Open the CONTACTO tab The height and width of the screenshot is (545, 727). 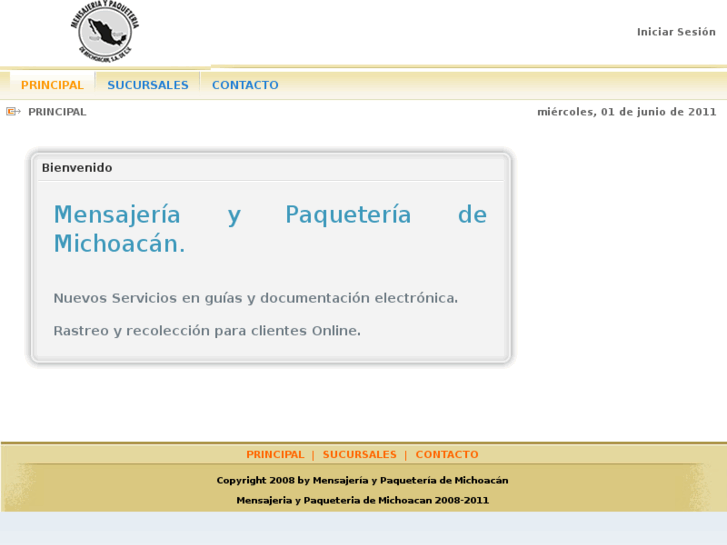tap(245, 85)
